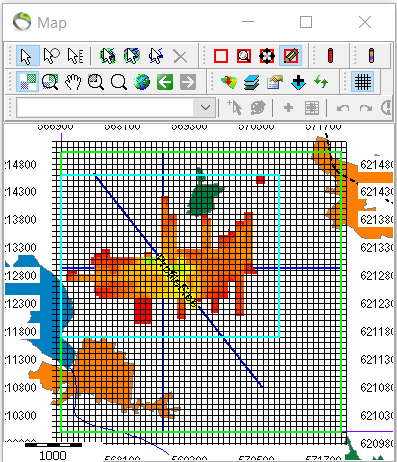Zoom to full extent globe icon
The height and width of the screenshot is (462, 397).
[x=142, y=82]
